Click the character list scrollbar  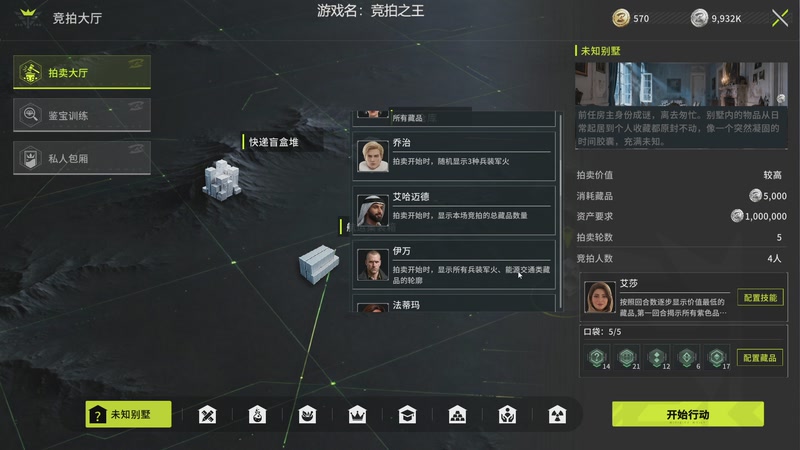coord(561,211)
